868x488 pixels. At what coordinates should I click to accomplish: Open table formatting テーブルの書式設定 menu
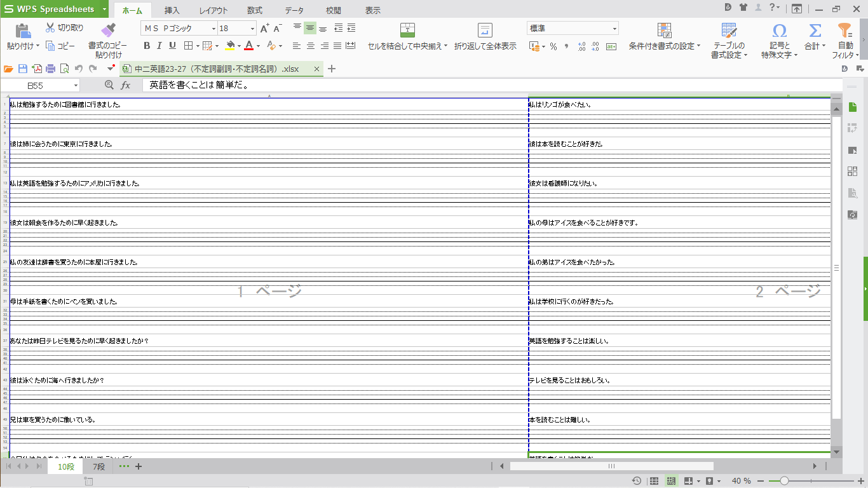click(728, 41)
